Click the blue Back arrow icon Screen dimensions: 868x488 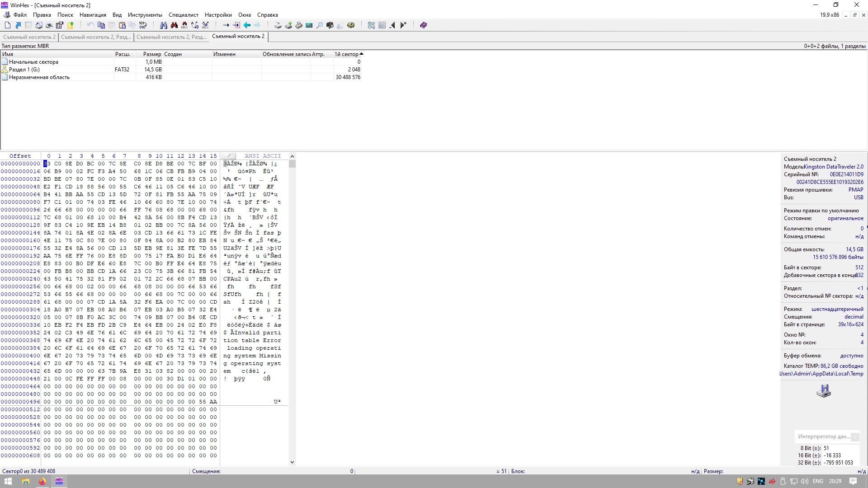pyautogui.click(x=247, y=25)
